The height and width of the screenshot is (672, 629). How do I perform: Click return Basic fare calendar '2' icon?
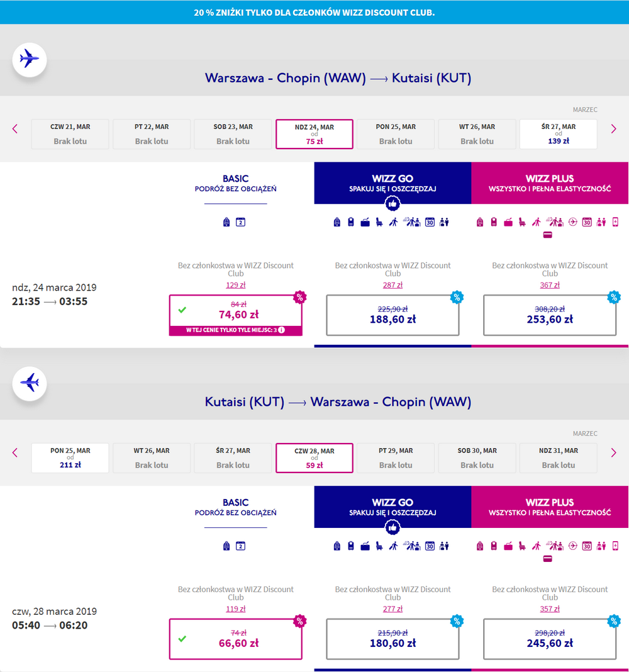click(x=240, y=546)
